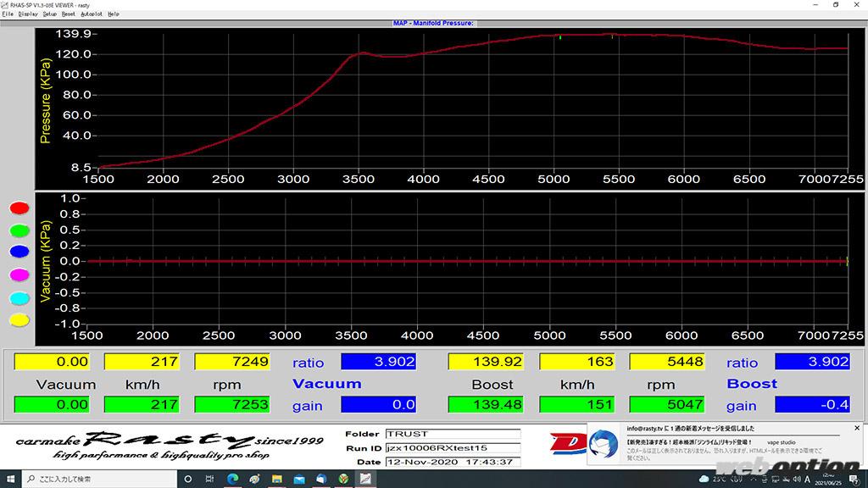This screenshot has height=488, width=868.
Task: Open the File menu
Action: (x=8, y=14)
